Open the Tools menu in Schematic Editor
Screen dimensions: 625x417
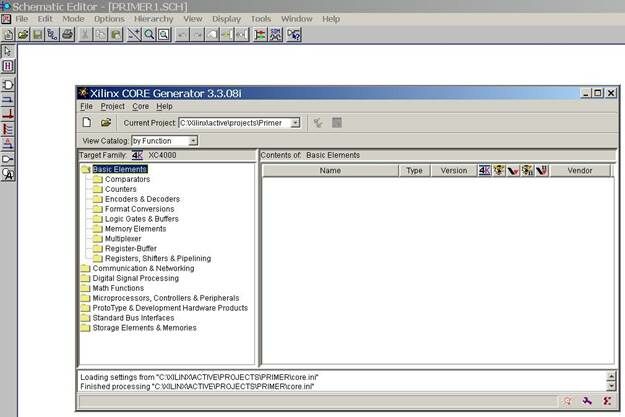click(261, 19)
